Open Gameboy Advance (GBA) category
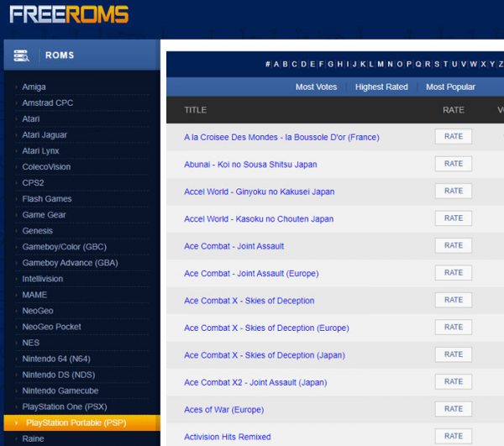The width and height of the screenshot is (504, 446). pos(70,263)
